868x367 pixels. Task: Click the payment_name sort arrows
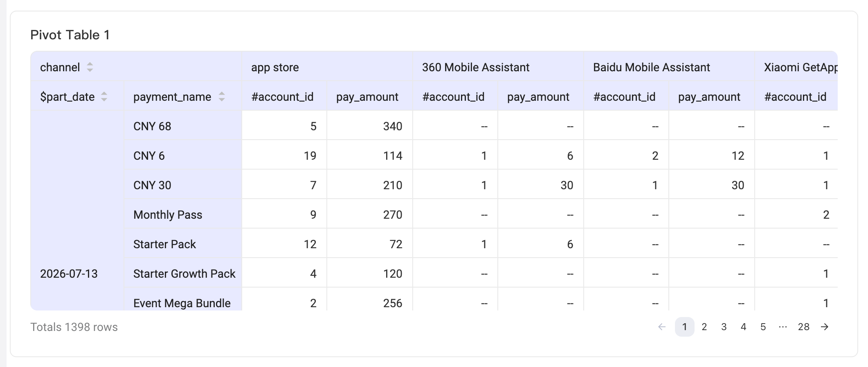tap(222, 97)
